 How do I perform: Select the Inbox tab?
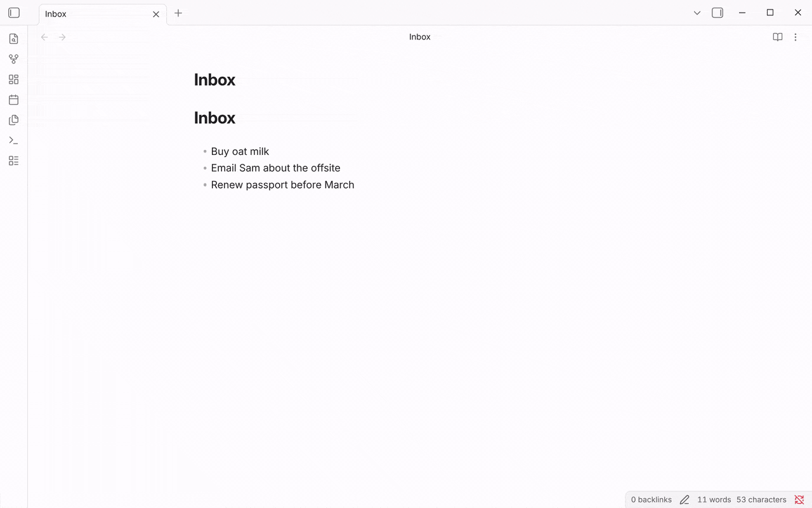(x=103, y=14)
